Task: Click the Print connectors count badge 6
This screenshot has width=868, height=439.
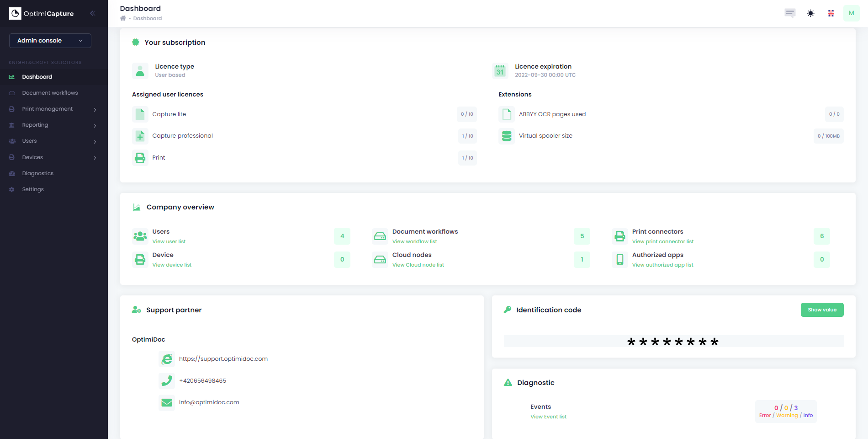Action: [x=822, y=236]
